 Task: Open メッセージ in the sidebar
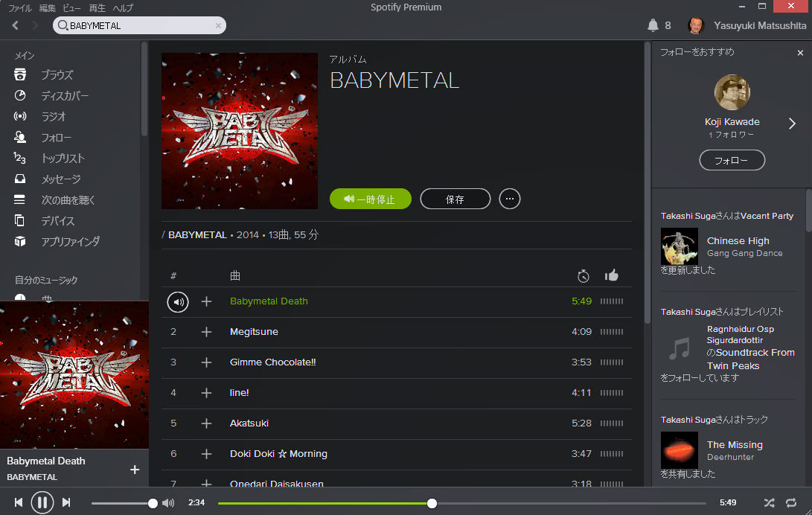60,179
